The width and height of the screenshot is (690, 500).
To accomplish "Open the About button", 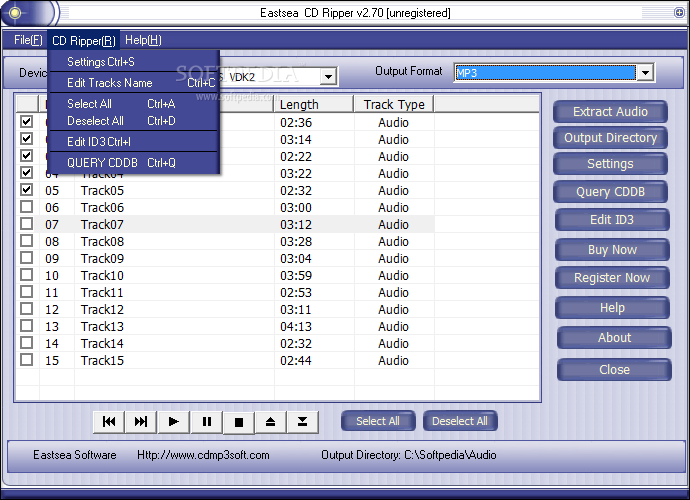I will (614, 338).
